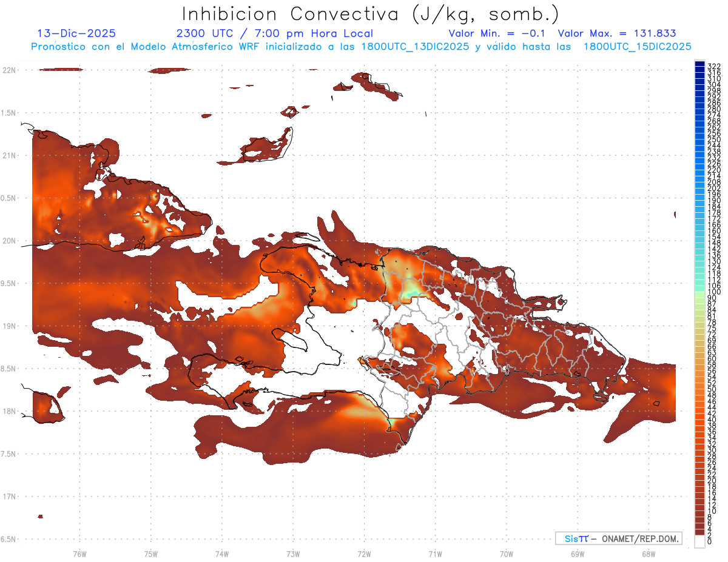Image resolution: width=728 pixels, height=562 pixels.
Task: Select the "7.5N" latitude tick label
Action: tap(9, 454)
